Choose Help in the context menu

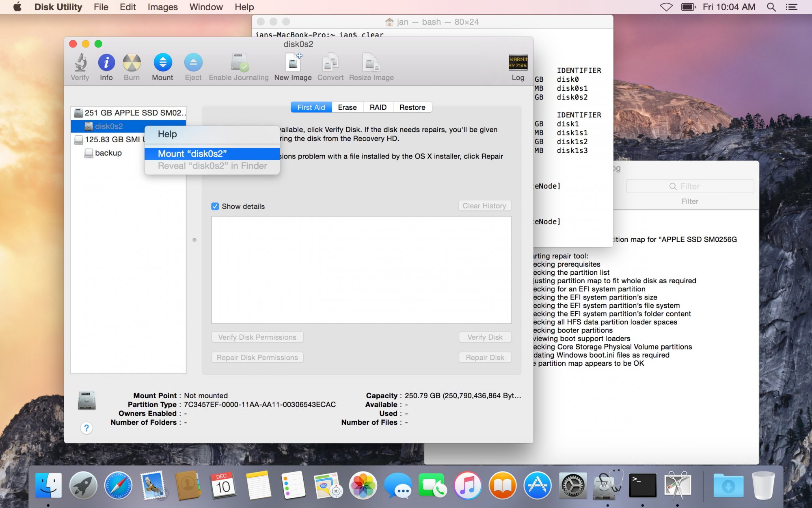coord(167,134)
